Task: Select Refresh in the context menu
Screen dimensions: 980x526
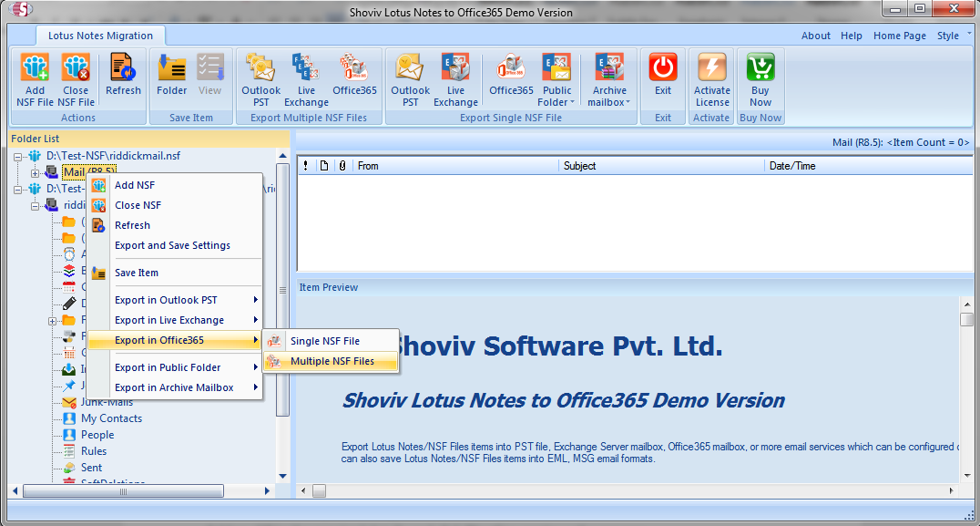Action: coord(174,225)
